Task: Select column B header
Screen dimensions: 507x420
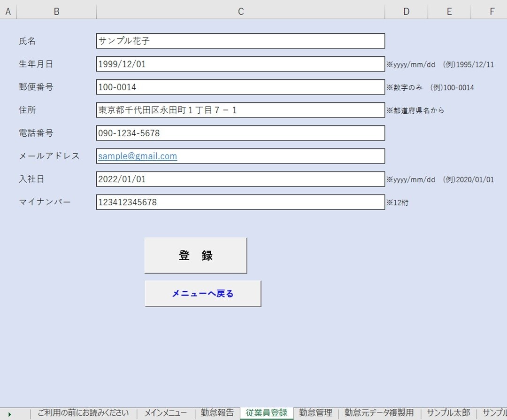Action: [x=57, y=12]
